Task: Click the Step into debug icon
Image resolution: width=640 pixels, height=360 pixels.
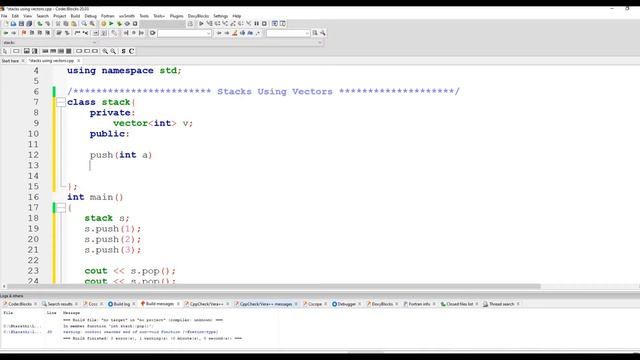Action: point(225,24)
